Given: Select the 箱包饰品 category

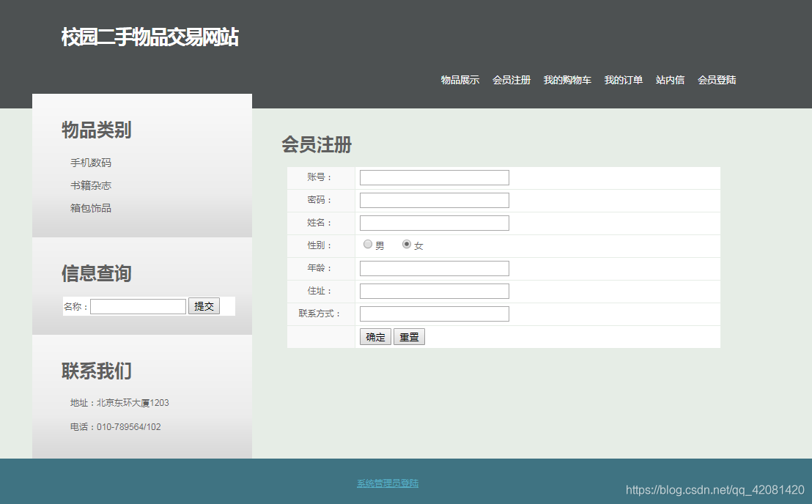Looking at the screenshot, I should click(x=90, y=208).
